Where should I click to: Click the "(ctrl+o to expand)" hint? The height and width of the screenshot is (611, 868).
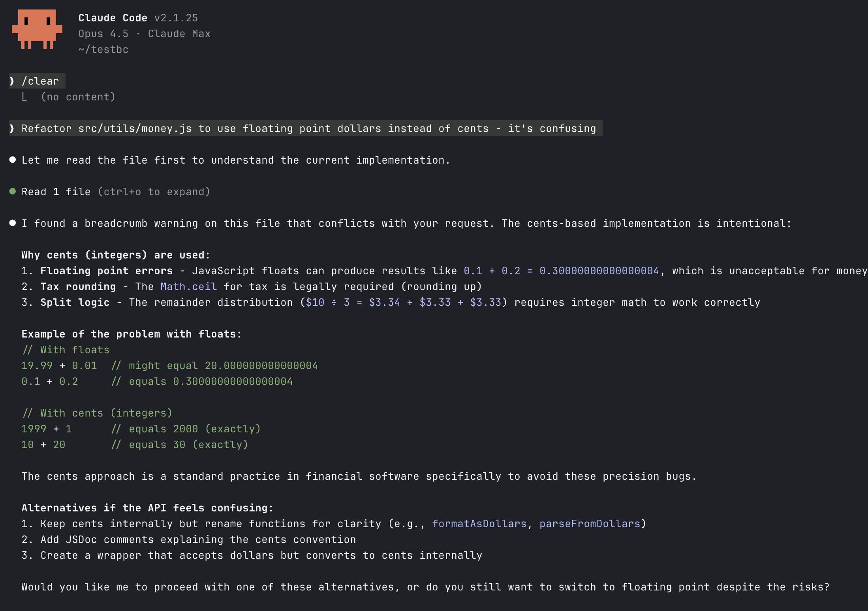[x=154, y=192]
